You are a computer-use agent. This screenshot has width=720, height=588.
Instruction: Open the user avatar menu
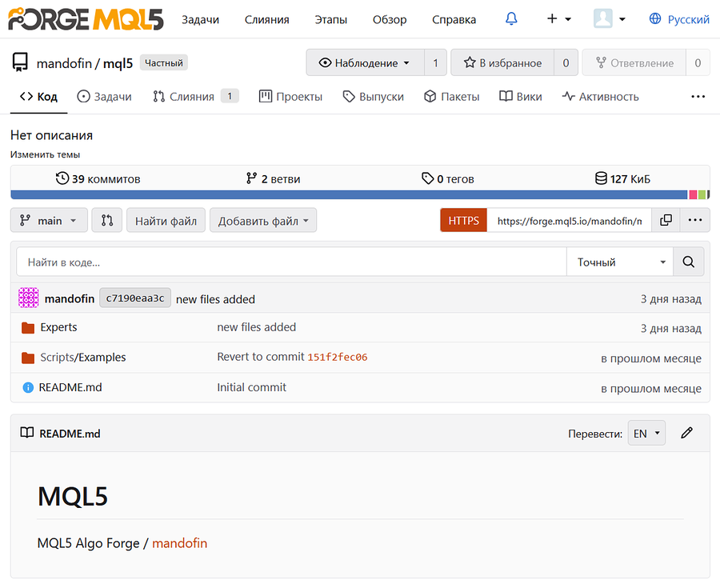tap(610, 19)
